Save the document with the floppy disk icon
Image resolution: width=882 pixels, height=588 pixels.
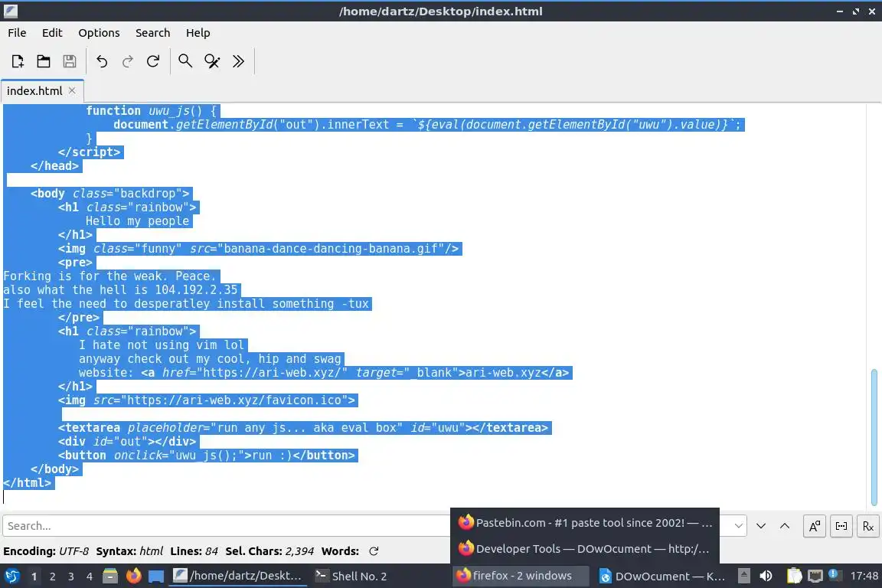click(69, 60)
